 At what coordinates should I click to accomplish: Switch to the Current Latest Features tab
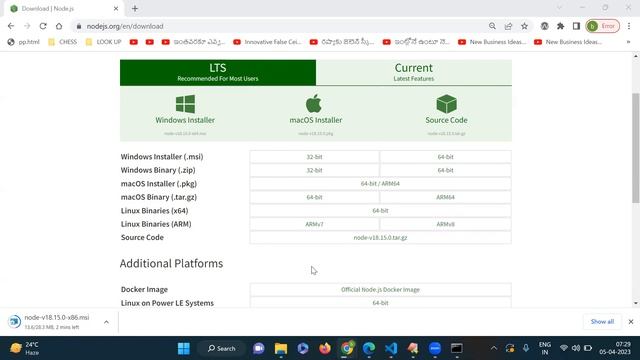413,72
